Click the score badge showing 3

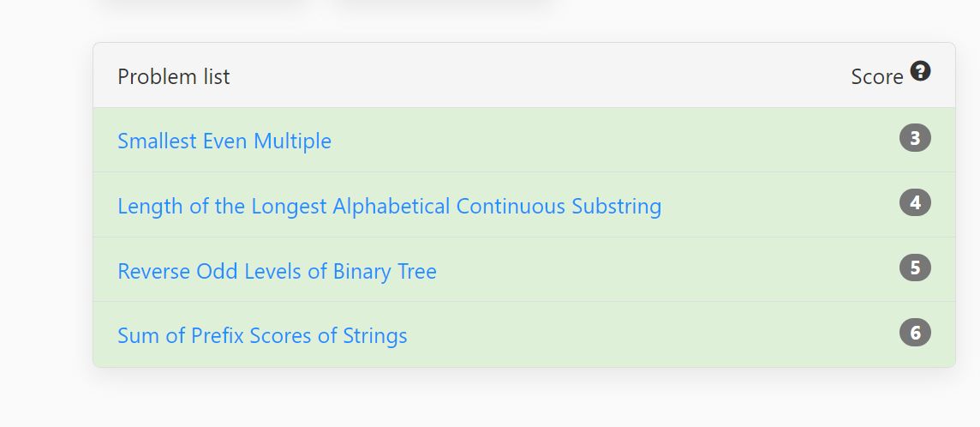[915, 138]
